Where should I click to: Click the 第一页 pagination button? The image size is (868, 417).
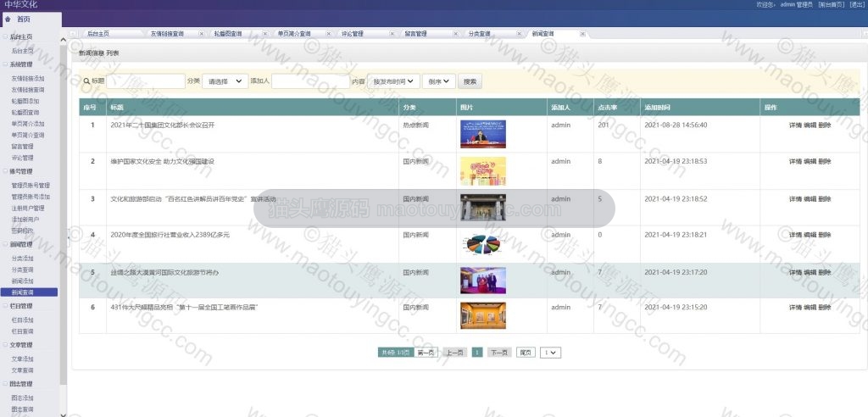[426, 353]
